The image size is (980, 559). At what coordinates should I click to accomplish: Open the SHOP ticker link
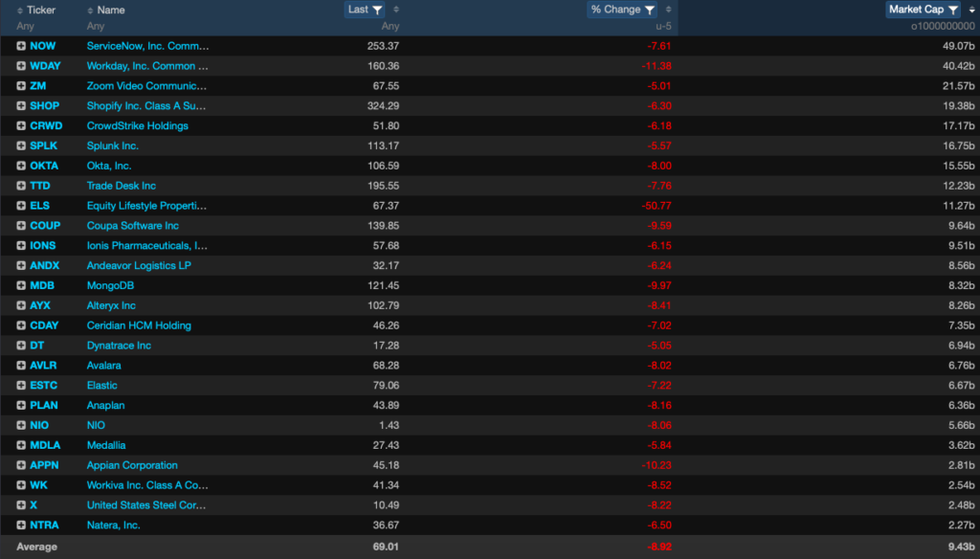point(44,105)
